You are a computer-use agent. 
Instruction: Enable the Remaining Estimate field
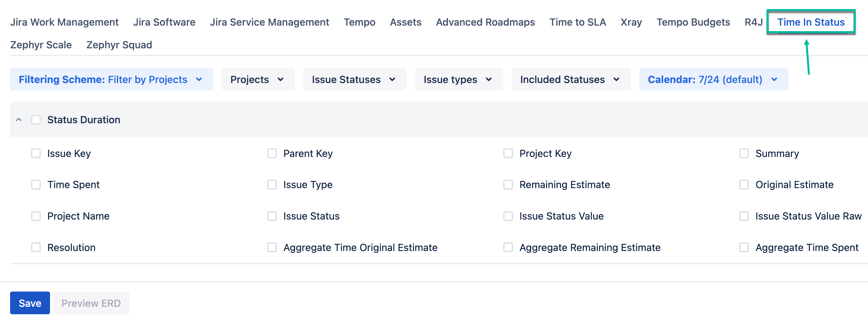pyautogui.click(x=508, y=185)
